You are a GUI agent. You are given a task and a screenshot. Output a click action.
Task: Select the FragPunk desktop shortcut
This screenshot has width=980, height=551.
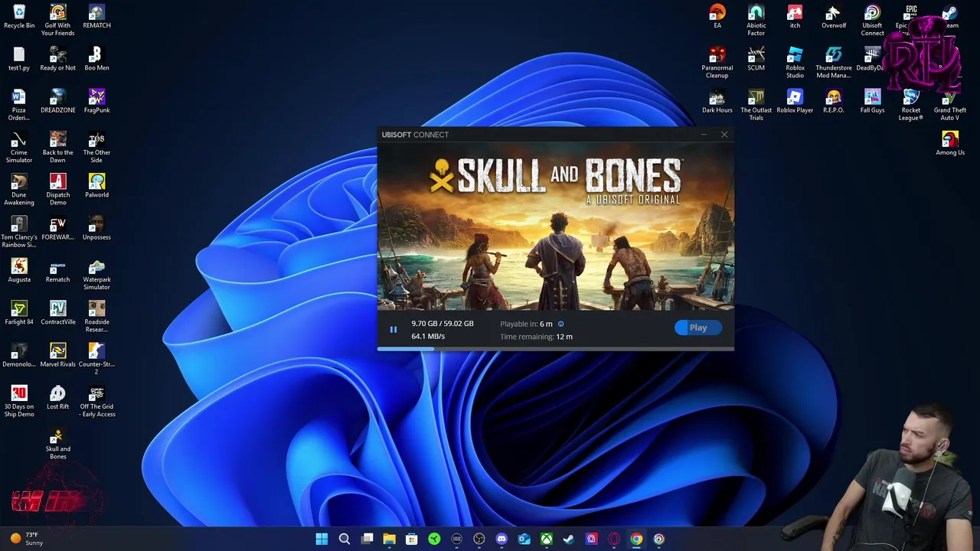coord(96,101)
